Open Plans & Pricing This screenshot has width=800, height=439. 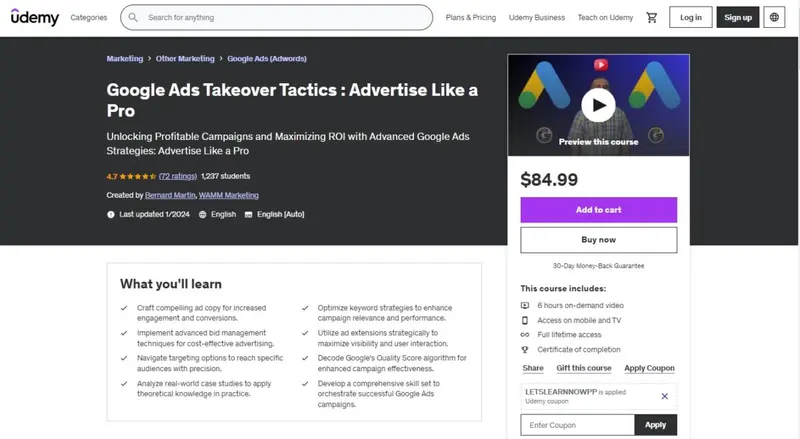(x=471, y=17)
